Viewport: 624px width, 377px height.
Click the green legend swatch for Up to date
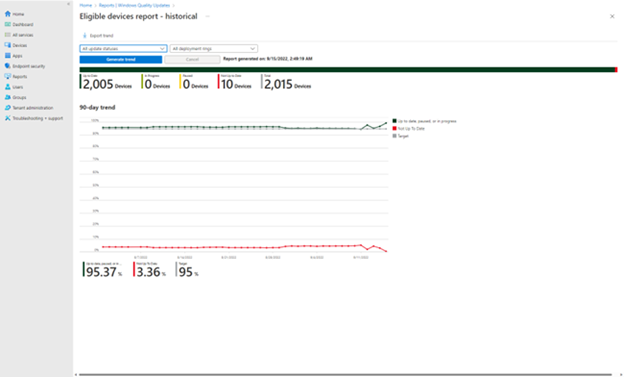395,121
